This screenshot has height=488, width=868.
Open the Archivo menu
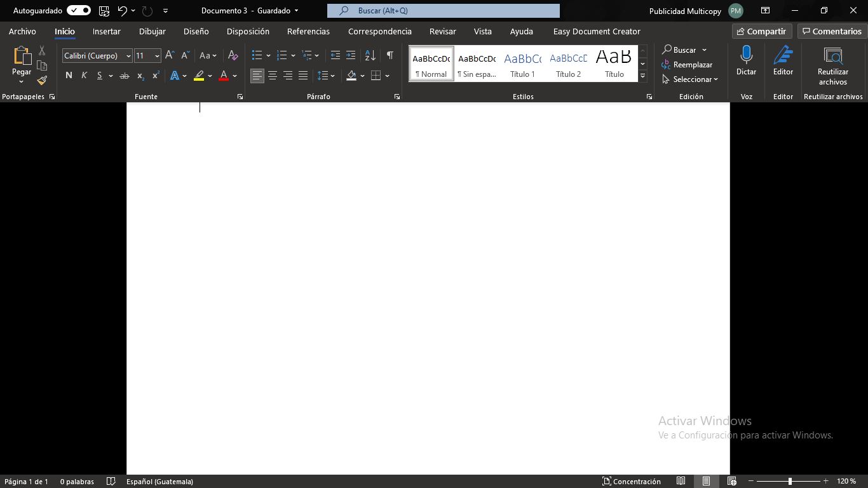click(22, 31)
